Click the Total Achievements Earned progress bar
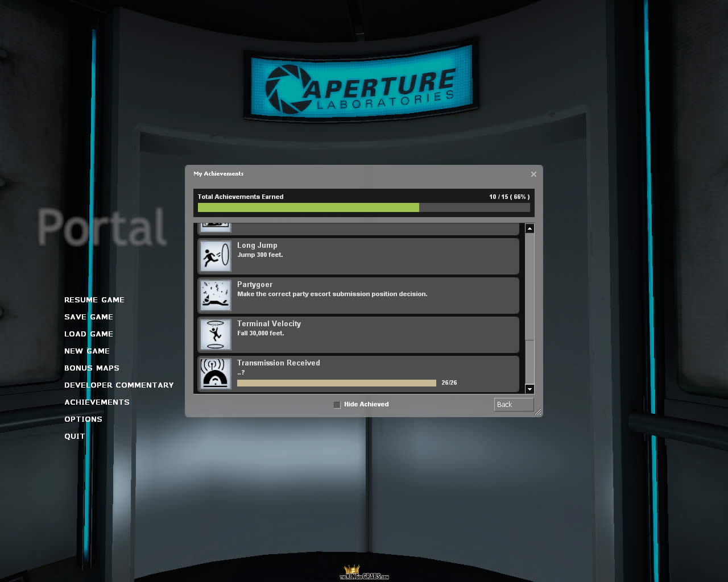Screen dimensions: 728x582 pyautogui.click(x=363, y=208)
